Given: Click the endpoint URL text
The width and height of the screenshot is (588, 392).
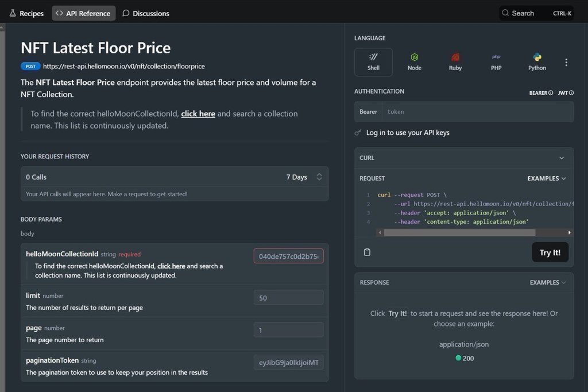Looking at the screenshot, I should click(x=124, y=67).
